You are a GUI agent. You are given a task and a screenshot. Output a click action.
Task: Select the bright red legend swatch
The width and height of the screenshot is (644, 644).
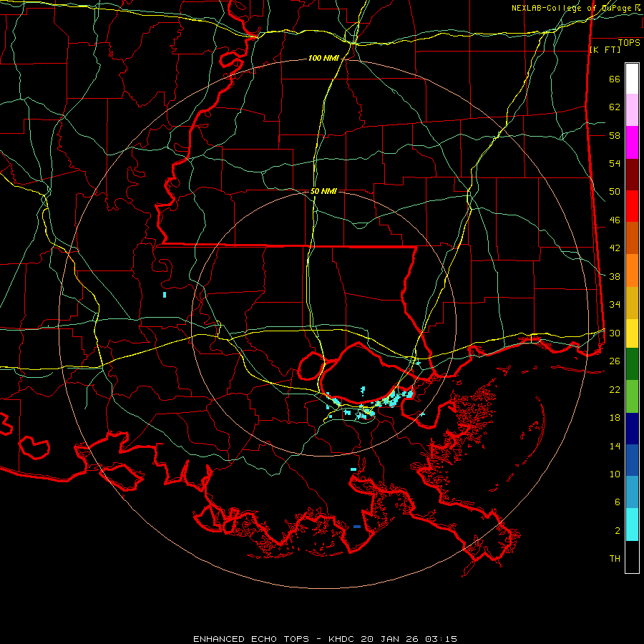632,206
